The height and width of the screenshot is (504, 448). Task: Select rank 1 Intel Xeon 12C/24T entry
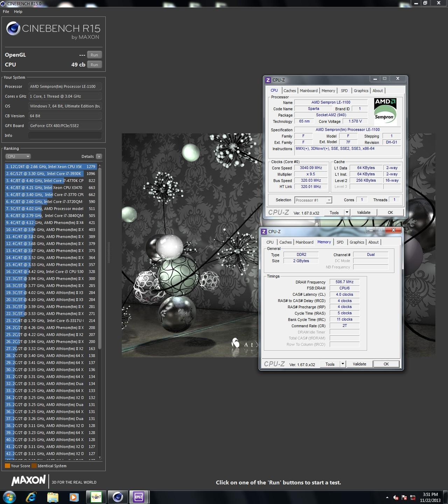[x=51, y=167]
